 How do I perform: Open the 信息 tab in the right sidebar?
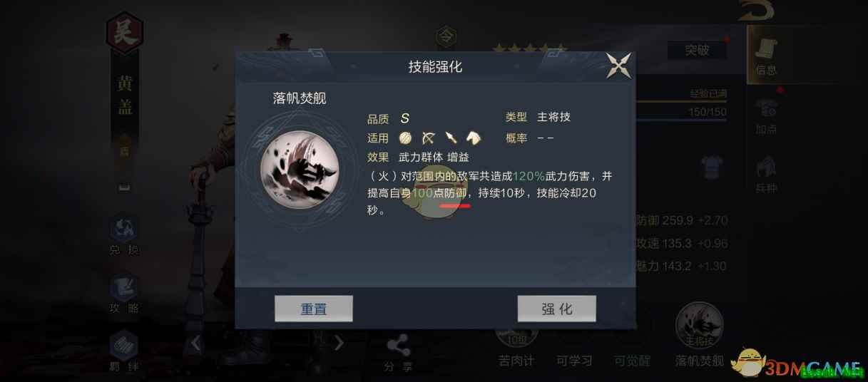click(766, 56)
